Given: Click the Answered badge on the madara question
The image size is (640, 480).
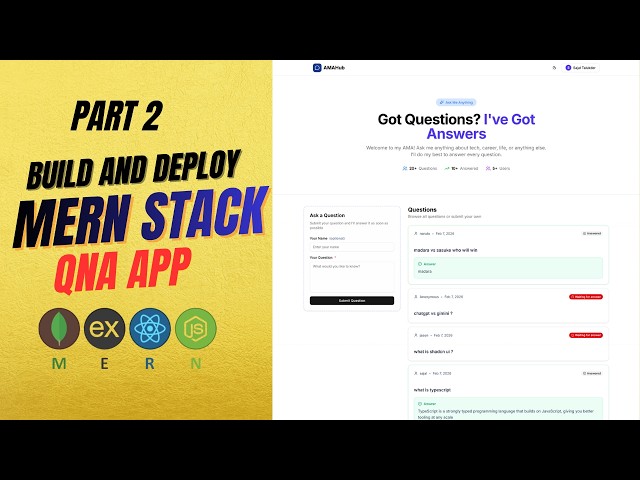Looking at the screenshot, I should 592,233.
